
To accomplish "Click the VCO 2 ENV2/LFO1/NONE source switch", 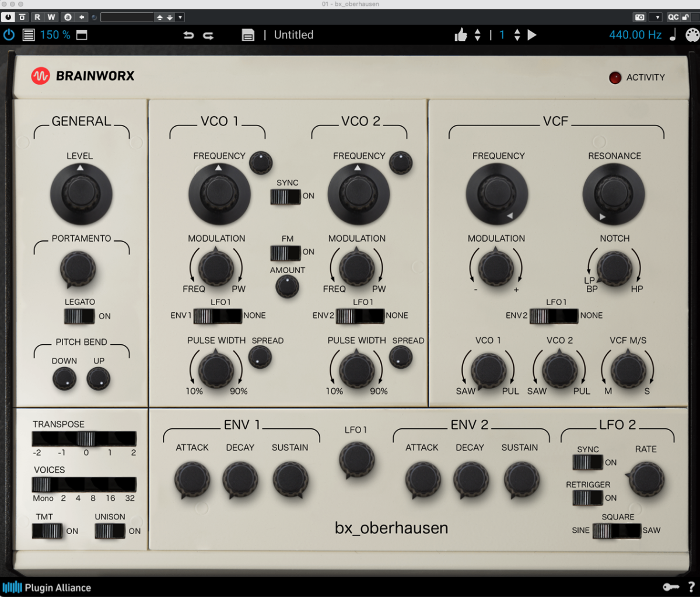I will (360, 316).
